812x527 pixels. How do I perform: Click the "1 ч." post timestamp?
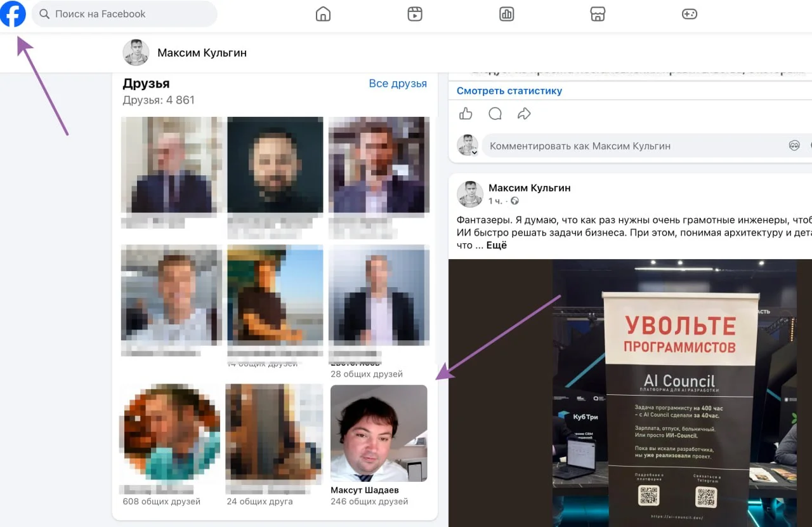tap(495, 201)
